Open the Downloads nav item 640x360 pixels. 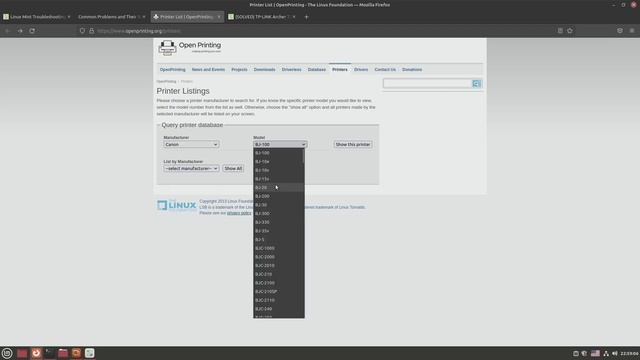point(264,70)
